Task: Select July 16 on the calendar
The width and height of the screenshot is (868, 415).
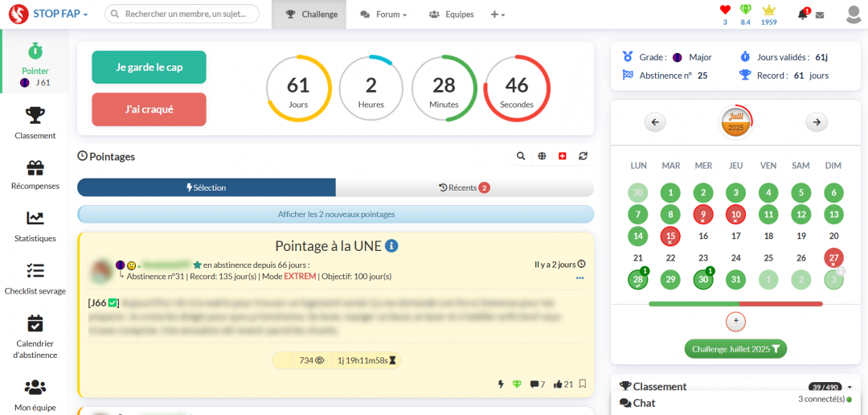Action: pyautogui.click(x=703, y=236)
